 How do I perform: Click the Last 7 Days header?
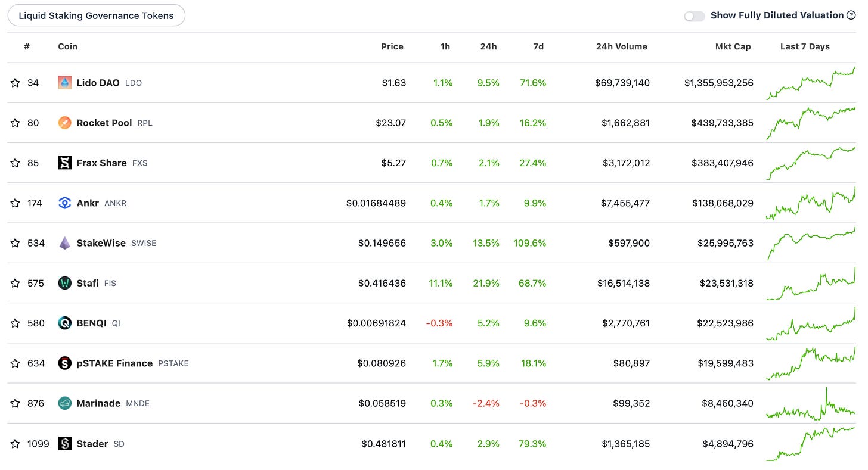tap(805, 46)
